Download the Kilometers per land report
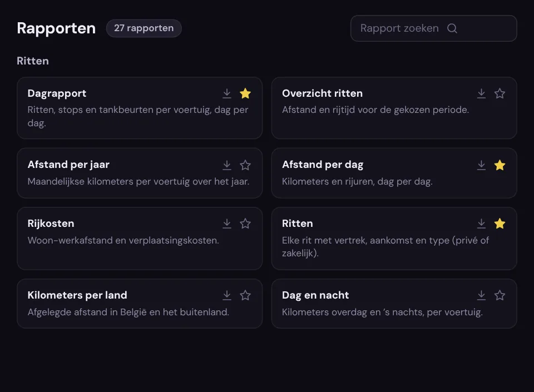The width and height of the screenshot is (534, 392). tap(227, 295)
